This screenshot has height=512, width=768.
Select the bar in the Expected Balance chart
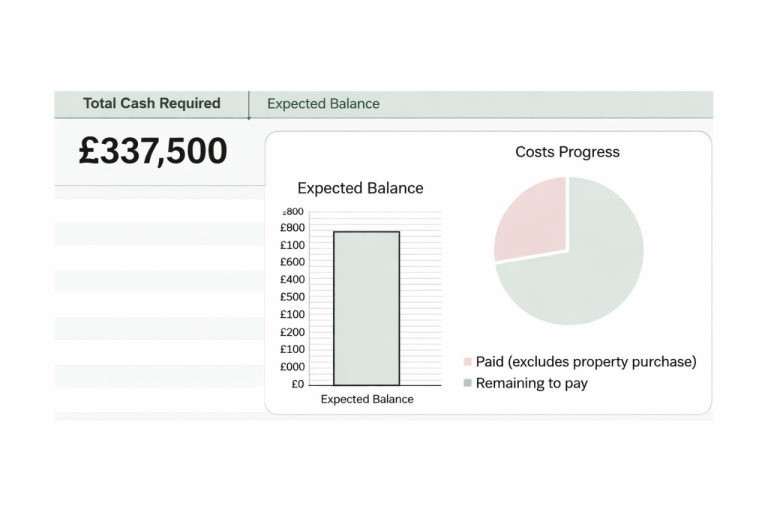tap(366, 308)
